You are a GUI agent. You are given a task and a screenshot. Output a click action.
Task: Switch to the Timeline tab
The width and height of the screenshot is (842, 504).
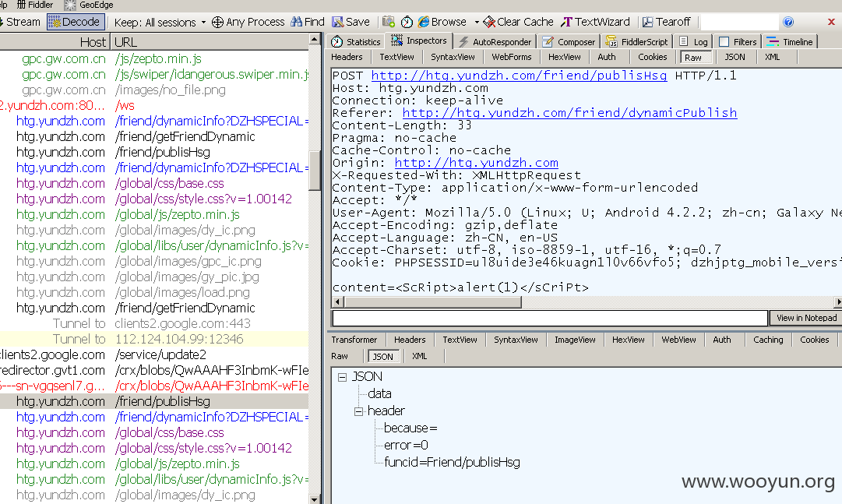(x=789, y=42)
